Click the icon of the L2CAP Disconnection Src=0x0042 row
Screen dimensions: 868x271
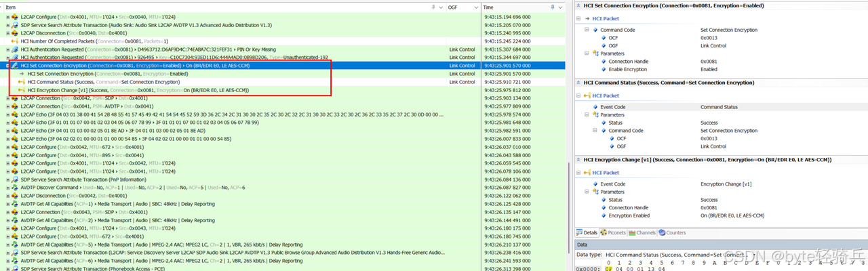click(x=16, y=195)
